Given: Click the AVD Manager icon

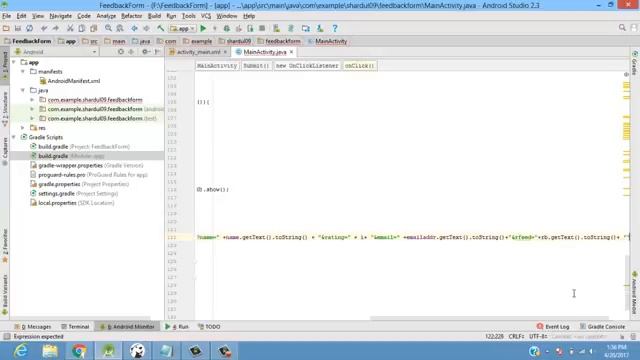Looking at the screenshot, I should [276, 28].
